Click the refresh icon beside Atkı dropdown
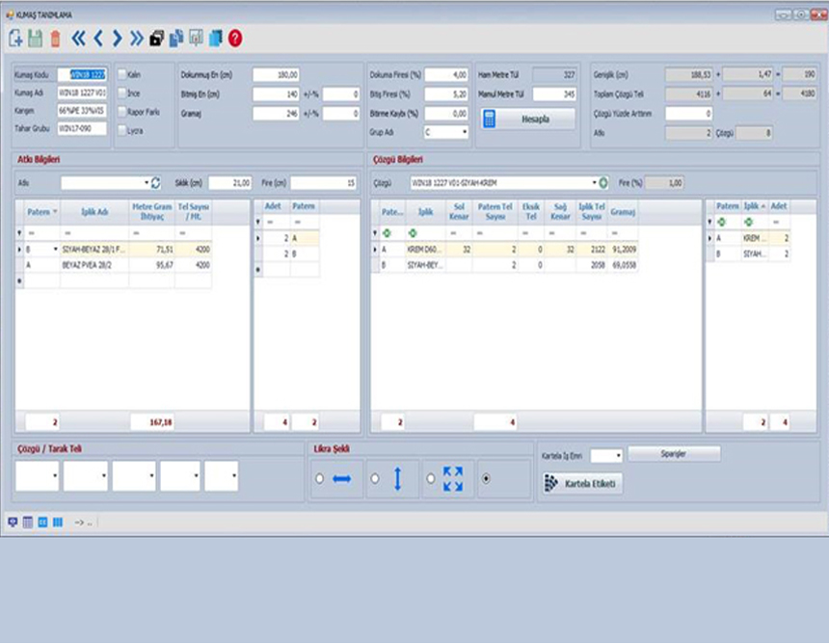Screen dimensions: 829x644 click(x=156, y=182)
